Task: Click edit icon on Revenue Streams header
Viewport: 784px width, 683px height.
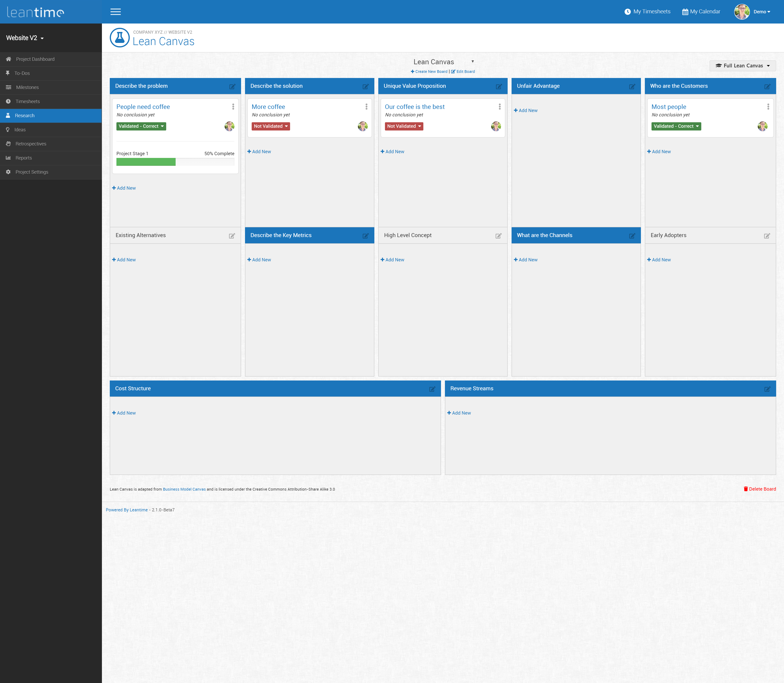Action: click(x=767, y=389)
